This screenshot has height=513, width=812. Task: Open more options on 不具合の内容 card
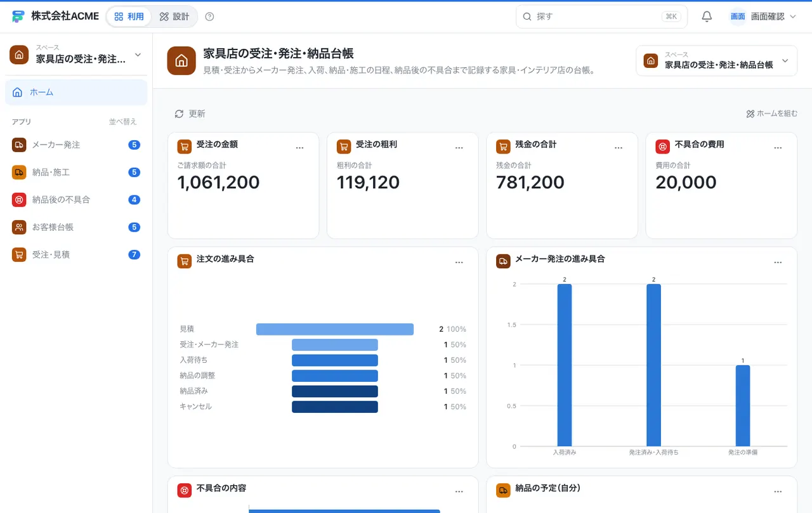(459, 491)
